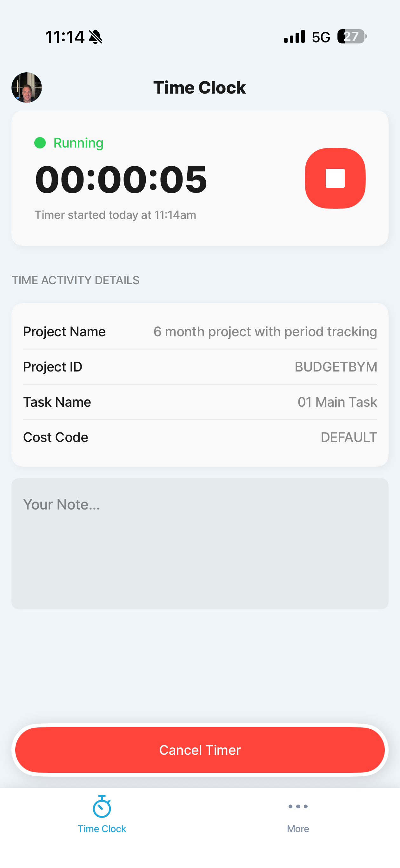Tap the Time Clock page title
Screen dimensions: 400x868
click(200, 88)
